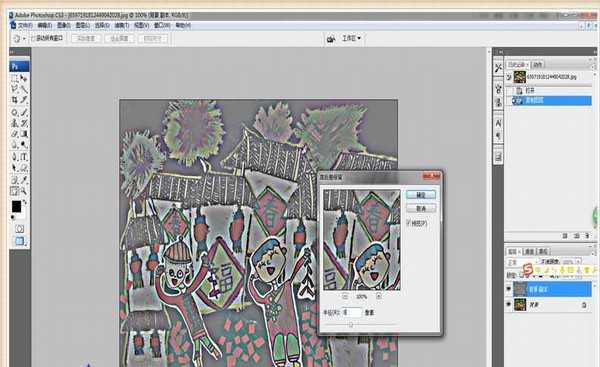This screenshot has height=367, width=600.
Task: Click the Cancel button in filter dialog
Action: [x=421, y=208]
